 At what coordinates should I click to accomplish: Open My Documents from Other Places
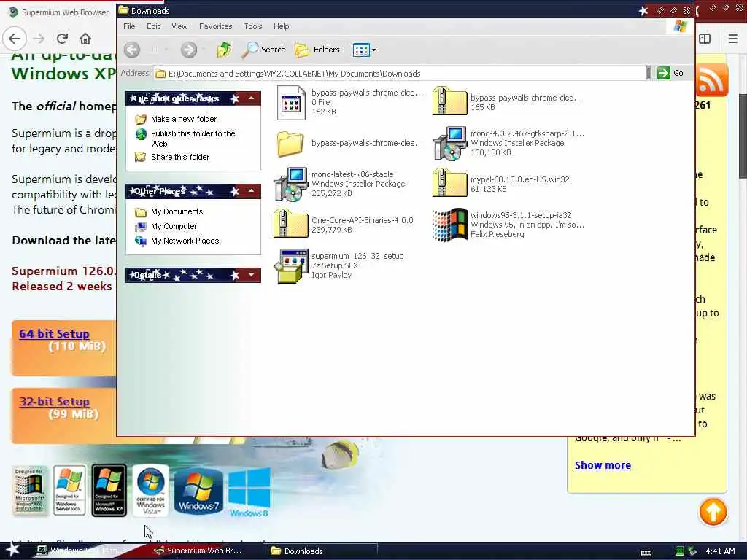[x=177, y=211]
